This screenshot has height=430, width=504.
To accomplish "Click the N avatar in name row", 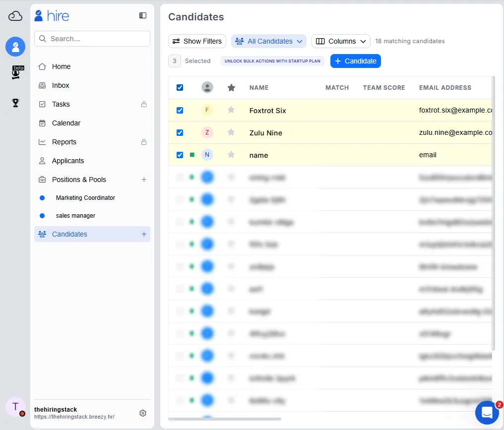I will (x=207, y=155).
